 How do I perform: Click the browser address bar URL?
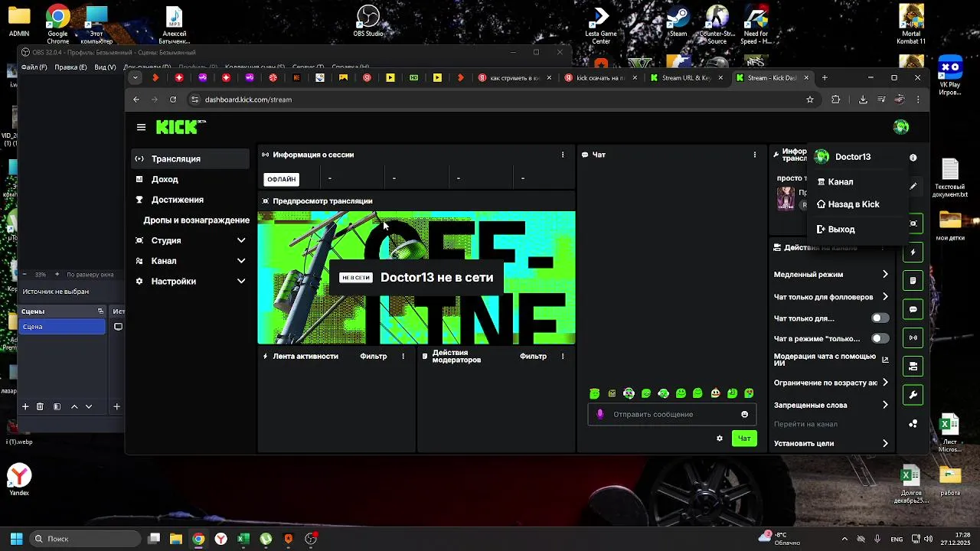click(248, 99)
